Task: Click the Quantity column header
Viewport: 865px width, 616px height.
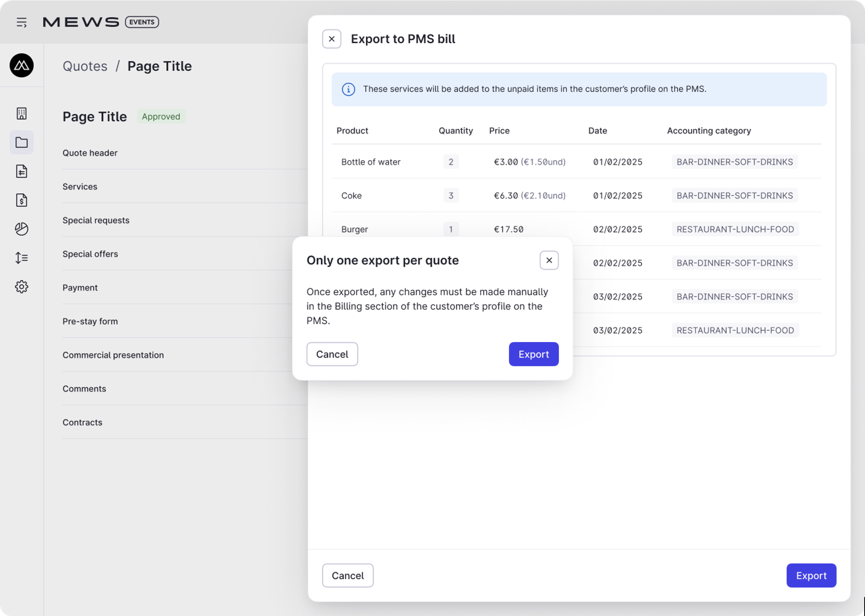Action: 455,131
